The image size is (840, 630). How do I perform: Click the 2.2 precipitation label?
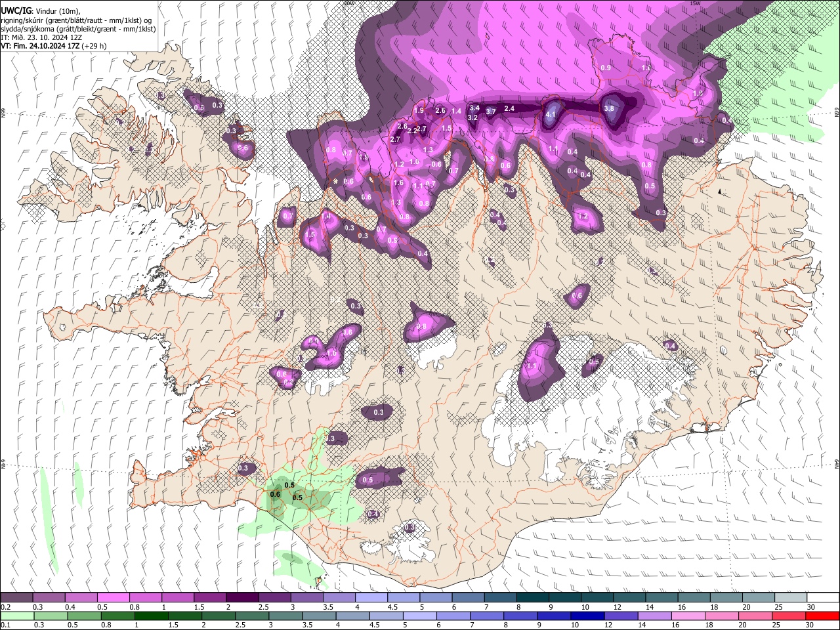click(x=412, y=131)
